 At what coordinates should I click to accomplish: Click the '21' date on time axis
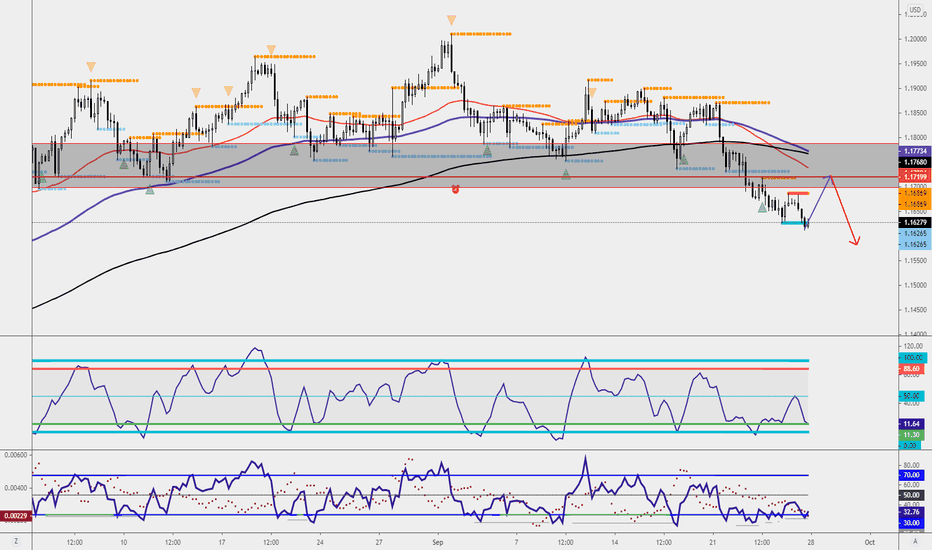point(713,542)
